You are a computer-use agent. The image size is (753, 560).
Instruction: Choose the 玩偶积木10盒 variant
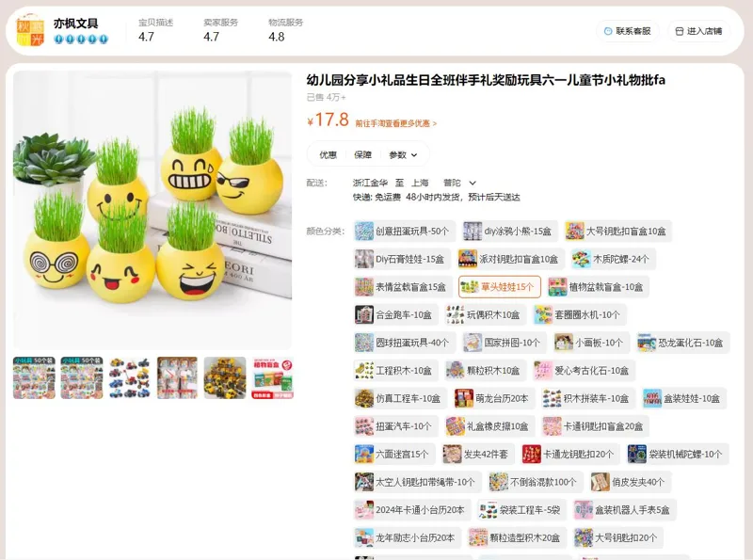pyautogui.click(x=486, y=315)
